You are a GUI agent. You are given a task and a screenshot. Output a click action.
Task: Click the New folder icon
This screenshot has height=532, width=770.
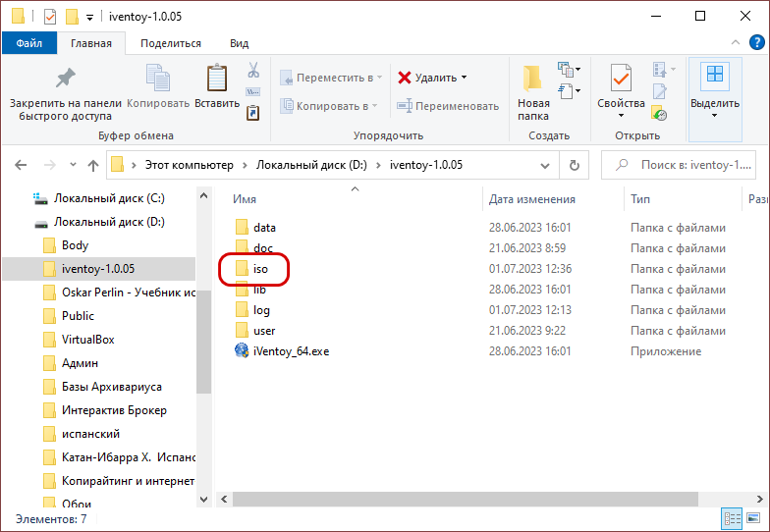click(532, 79)
